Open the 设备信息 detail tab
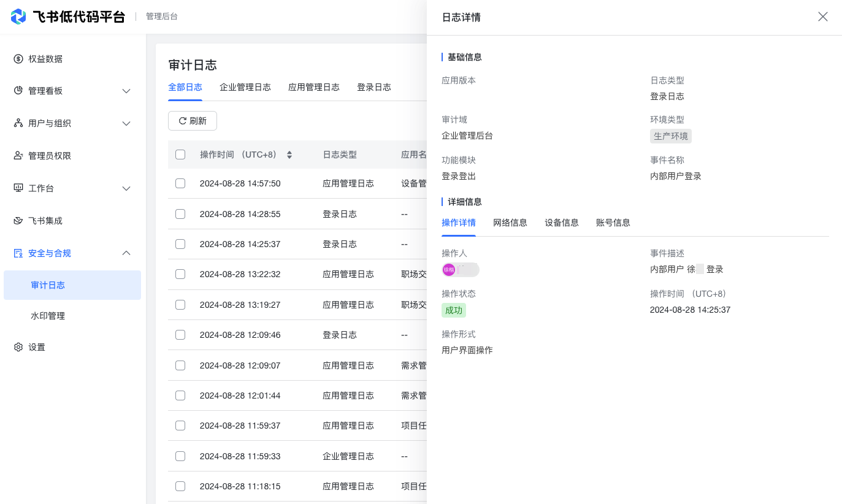842x504 pixels. pyautogui.click(x=562, y=223)
